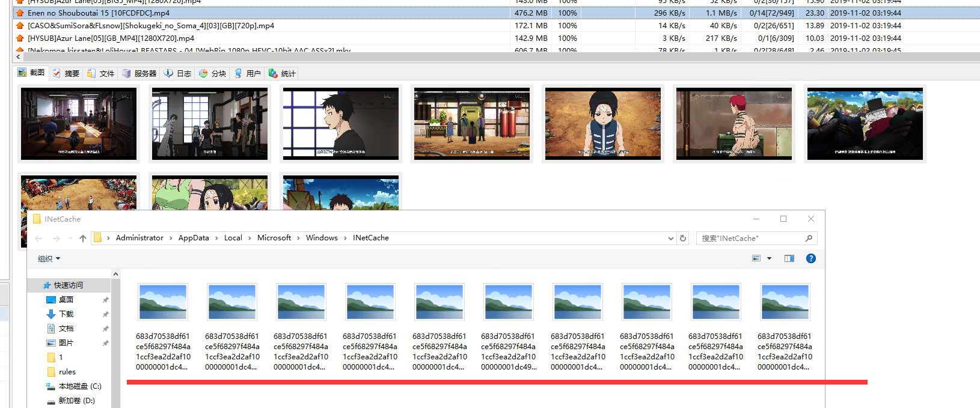The height and width of the screenshot is (408, 980).
Task: Open the 文件 tab
Action: point(101,73)
